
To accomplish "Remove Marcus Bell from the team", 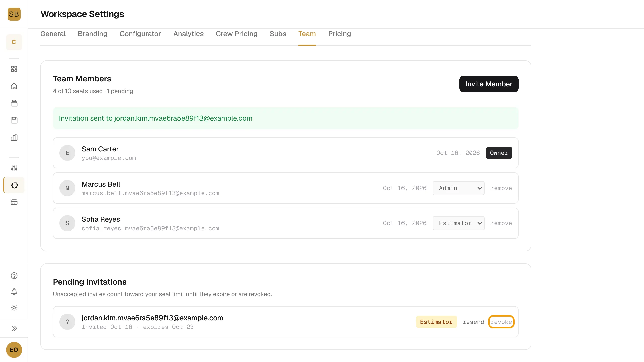I will 501,188.
